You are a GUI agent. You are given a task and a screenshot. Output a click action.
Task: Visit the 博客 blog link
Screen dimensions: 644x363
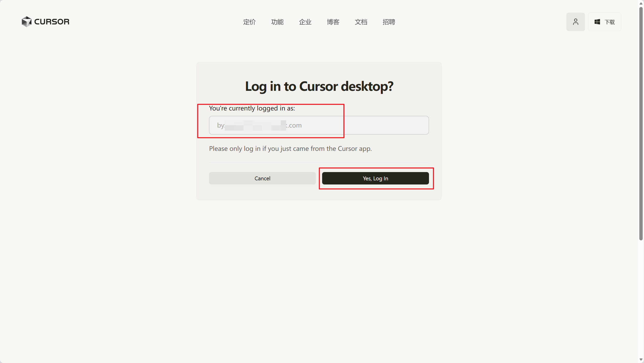333,22
